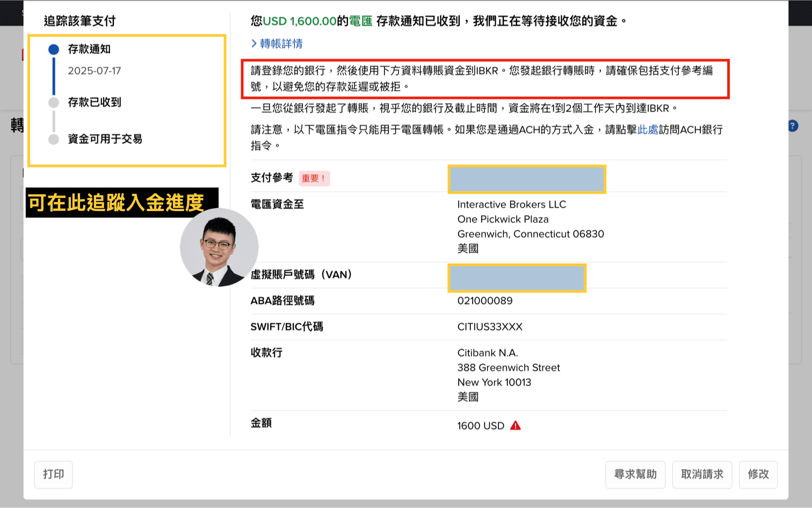The image size is (812, 508).
Task: Click the 388 Greenwich Street address line
Action: click(509, 367)
